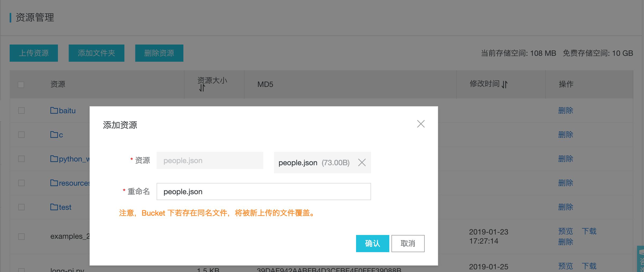This screenshot has height=272, width=644.
Task: Open the c folder
Action: click(61, 135)
